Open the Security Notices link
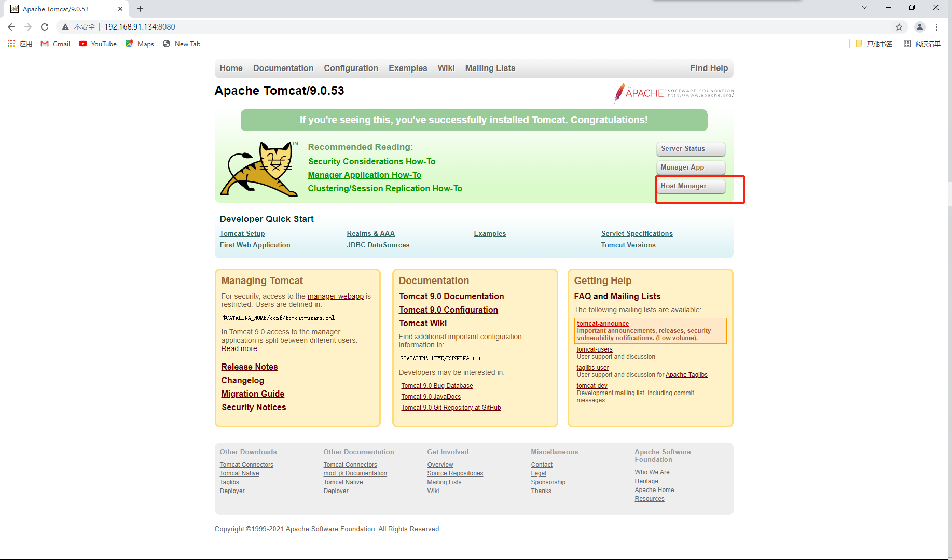Screen dimensions: 952x560 click(254, 408)
